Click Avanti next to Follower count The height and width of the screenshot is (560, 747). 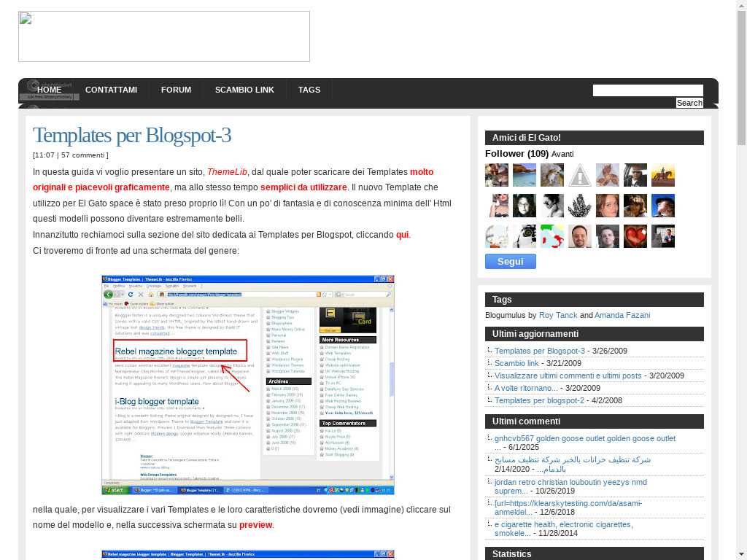(562, 154)
